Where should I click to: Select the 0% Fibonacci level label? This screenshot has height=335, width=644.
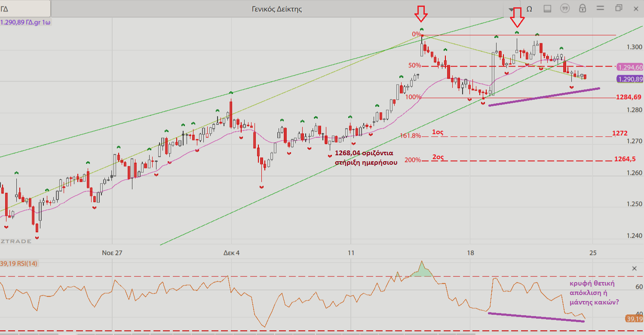coord(416,34)
